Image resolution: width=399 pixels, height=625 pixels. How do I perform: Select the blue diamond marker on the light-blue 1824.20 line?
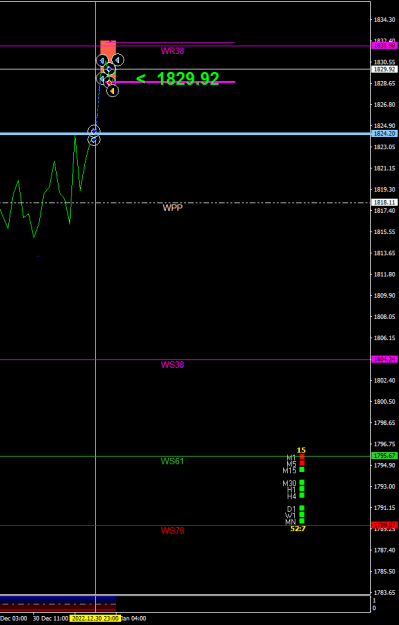coord(94,131)
